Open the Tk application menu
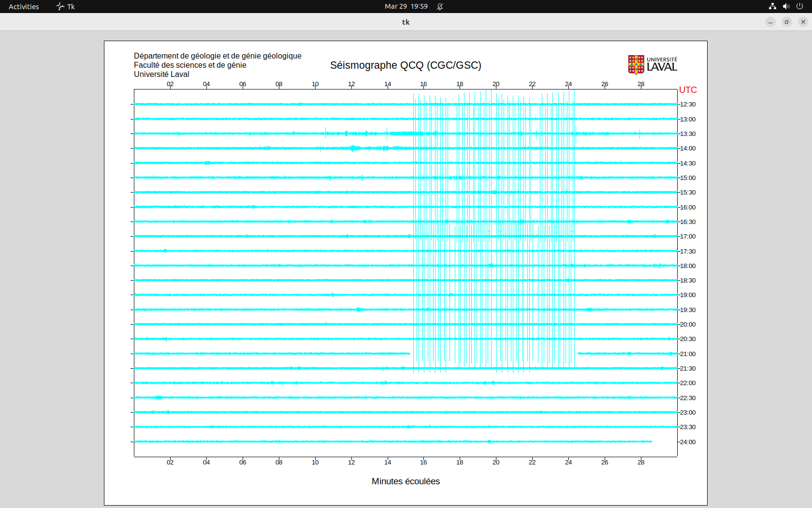Image resolution: width=812 pixels, height=508 pixels. point(66,6)
